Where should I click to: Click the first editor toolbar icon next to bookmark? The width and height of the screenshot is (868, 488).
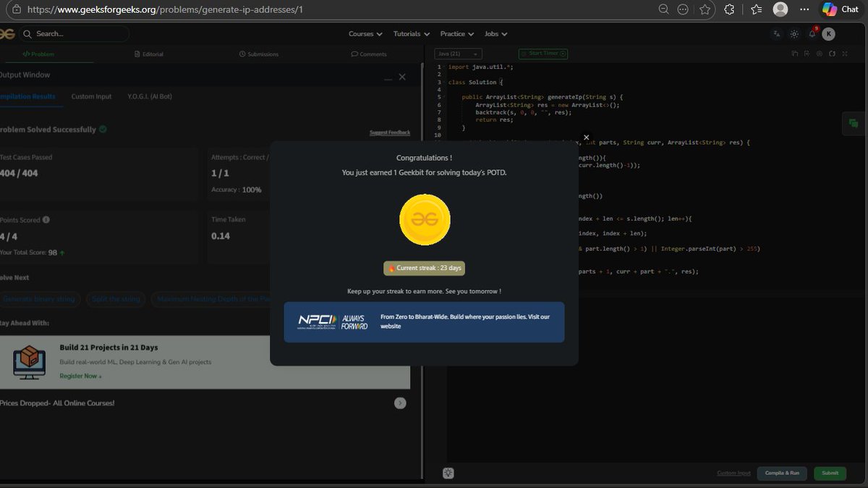(794, 54)
